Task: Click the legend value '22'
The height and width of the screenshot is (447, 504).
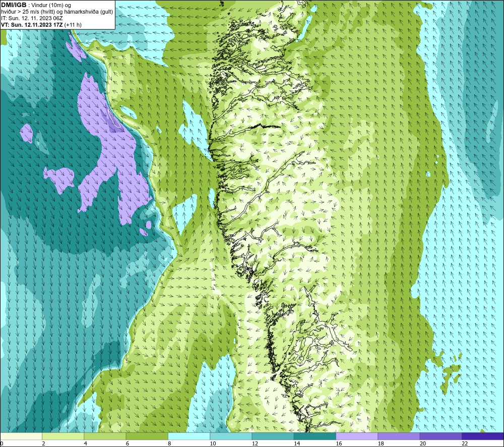Action: (465, 444)
